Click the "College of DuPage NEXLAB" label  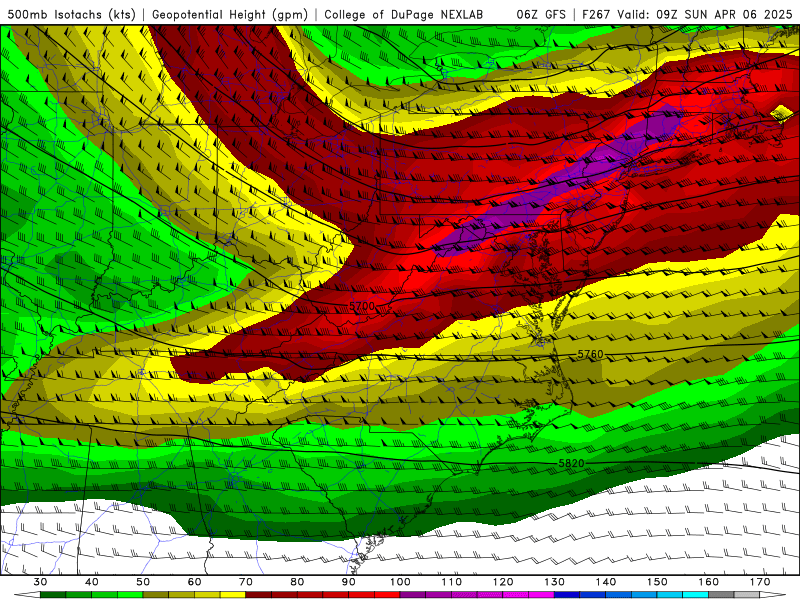coord(404,15)
